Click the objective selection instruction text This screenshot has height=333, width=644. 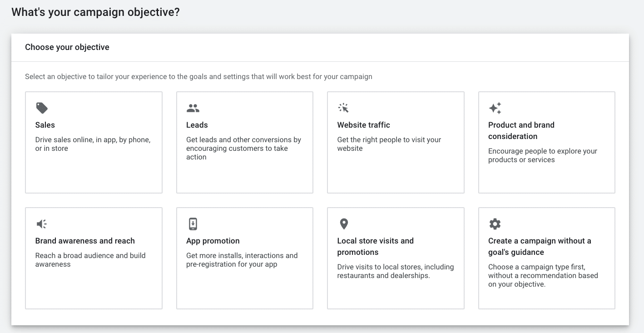click(x=198, y=76)
